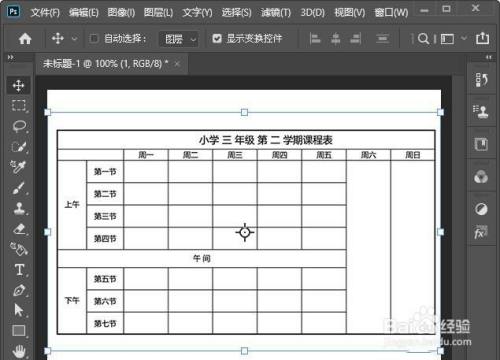Select the Move tool in the toolbox

tap(18, 85)
